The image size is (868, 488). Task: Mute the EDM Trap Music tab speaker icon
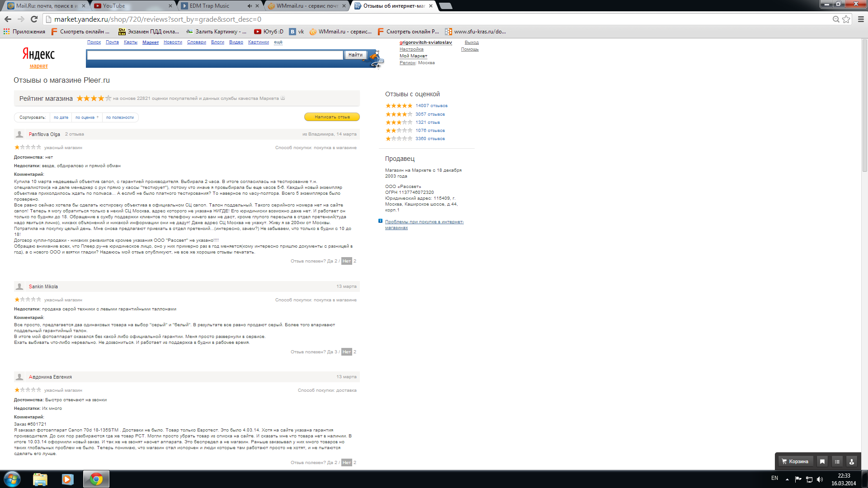click(x=250, y=6)
